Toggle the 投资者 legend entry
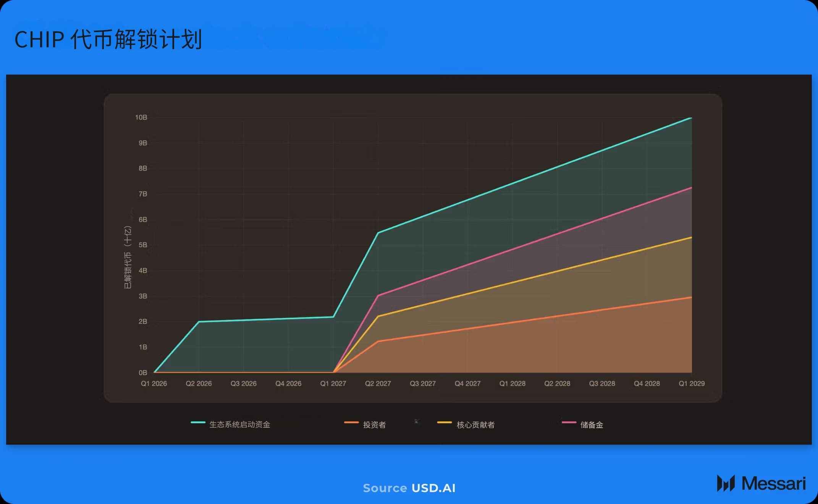 pyautogui.click(x=374, y=425)
